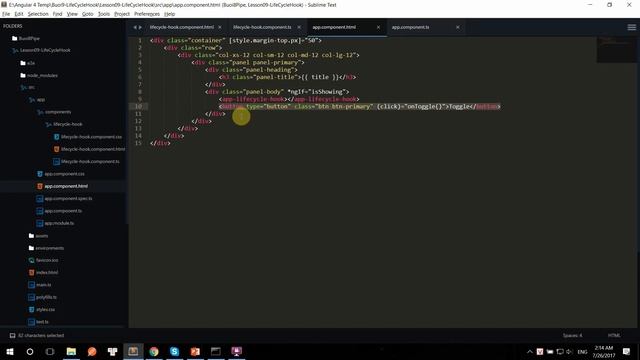Screen dimensions: 640x360
Task: Close the app.component.html tab
Action: tap(378, 27)
